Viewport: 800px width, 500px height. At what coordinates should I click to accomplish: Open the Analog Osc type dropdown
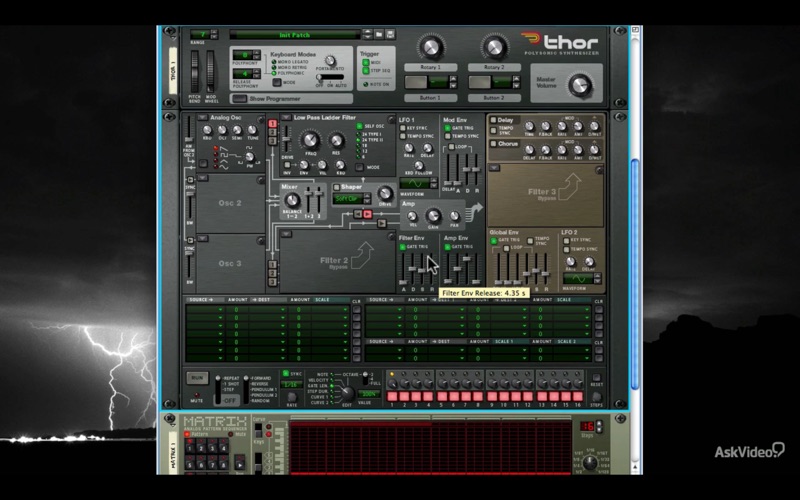pyautogui.click(x=203, y=117)
